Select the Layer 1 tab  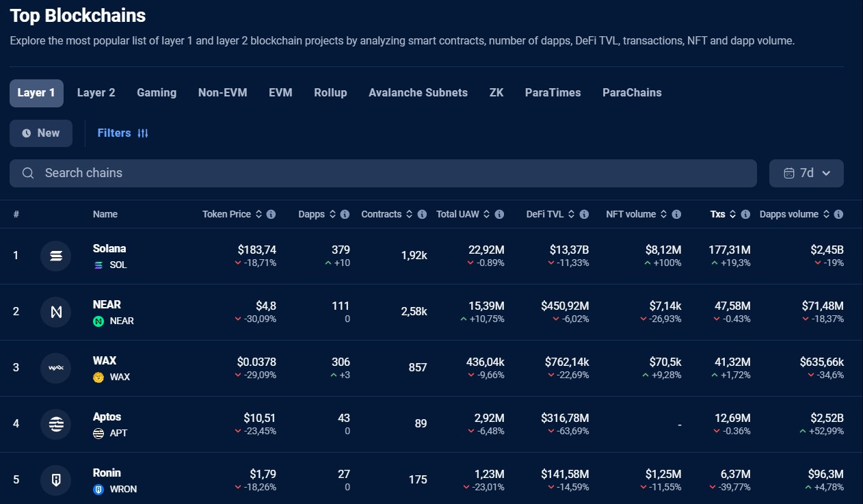[36, 93]
